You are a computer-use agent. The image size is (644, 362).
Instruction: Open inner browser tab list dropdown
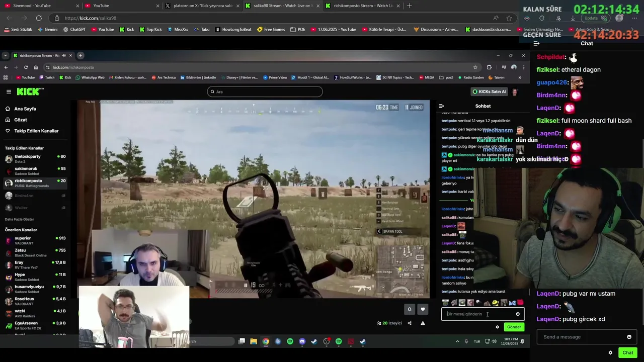pos(5,55)
